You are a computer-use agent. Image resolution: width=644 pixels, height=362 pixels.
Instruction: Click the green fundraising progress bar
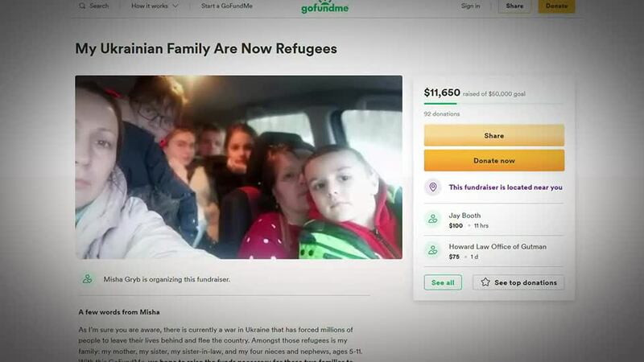[x=440, y=104]
